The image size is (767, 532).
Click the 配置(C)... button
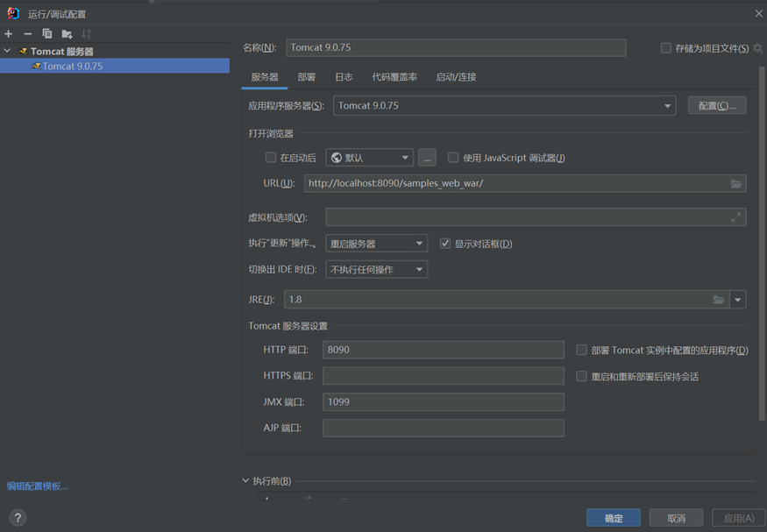click(717, 106)
